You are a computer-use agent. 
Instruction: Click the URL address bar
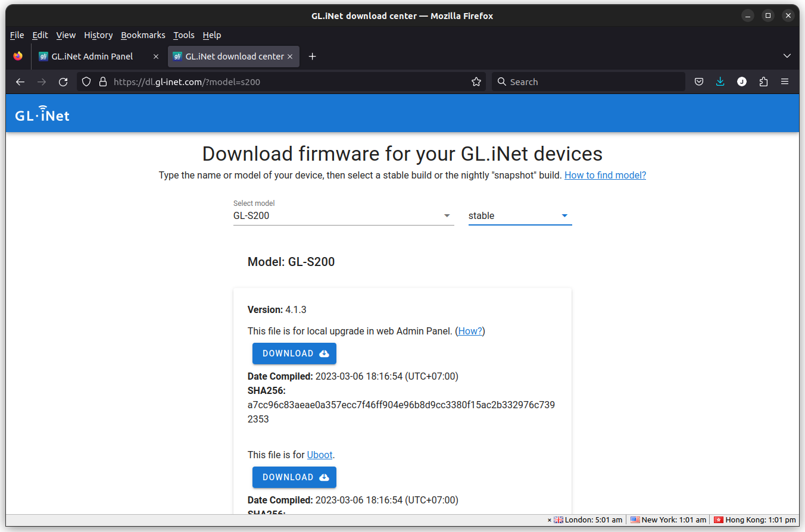281,82
